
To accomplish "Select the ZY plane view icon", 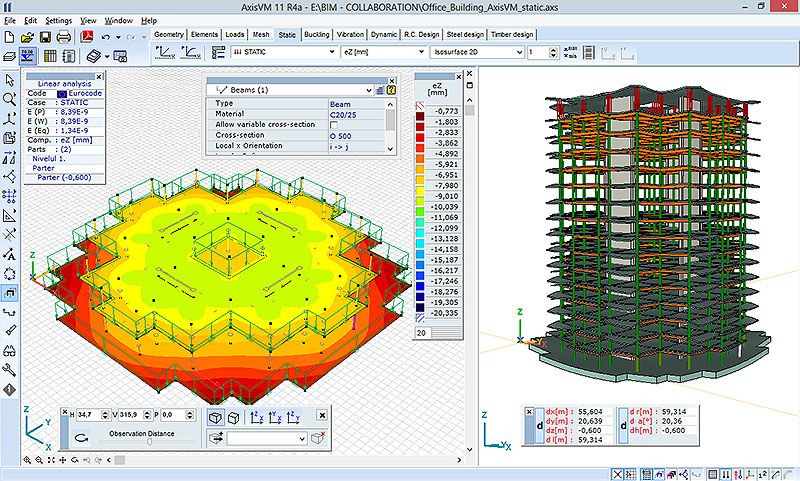I will click(293, 418).
